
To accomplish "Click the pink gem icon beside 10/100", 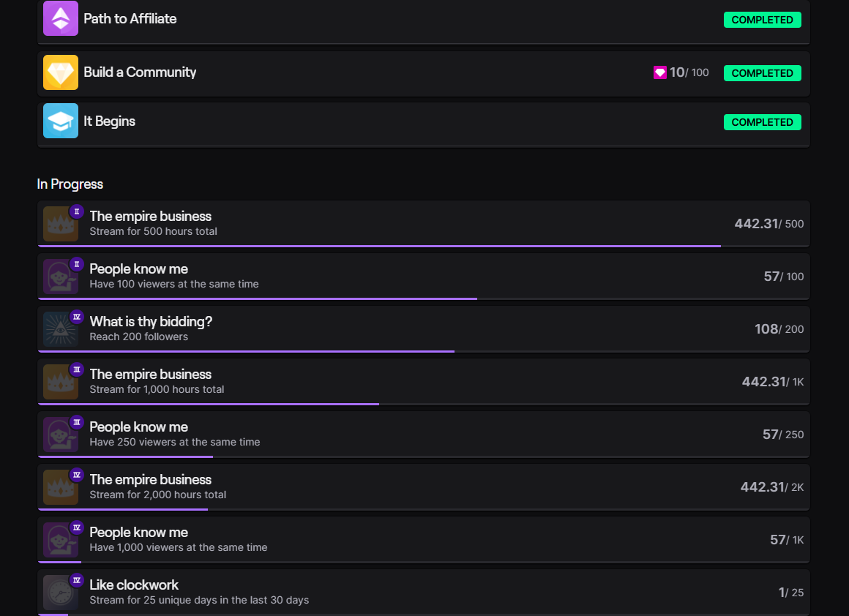I will 660,72.
